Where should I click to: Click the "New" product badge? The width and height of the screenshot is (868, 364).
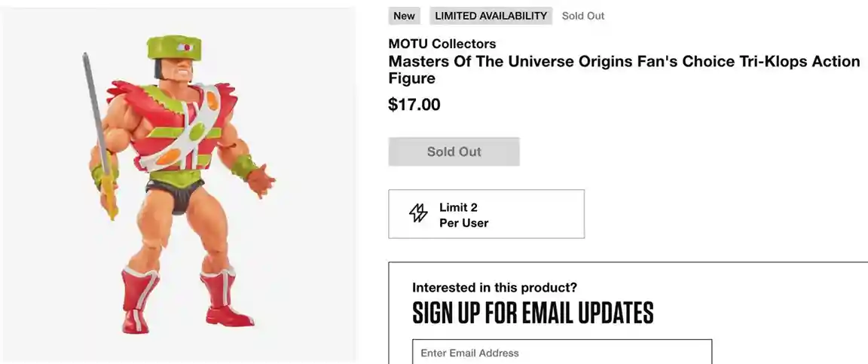click(x=404, y=16)
